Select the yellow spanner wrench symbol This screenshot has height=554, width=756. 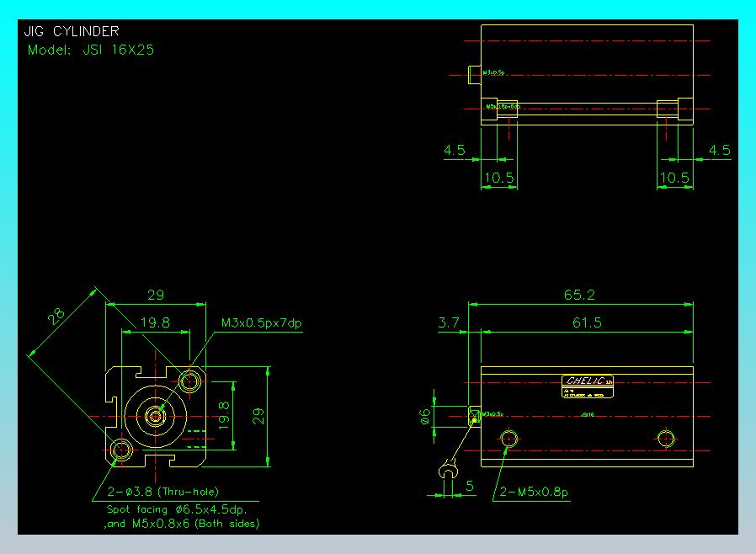tap(448, 470)
